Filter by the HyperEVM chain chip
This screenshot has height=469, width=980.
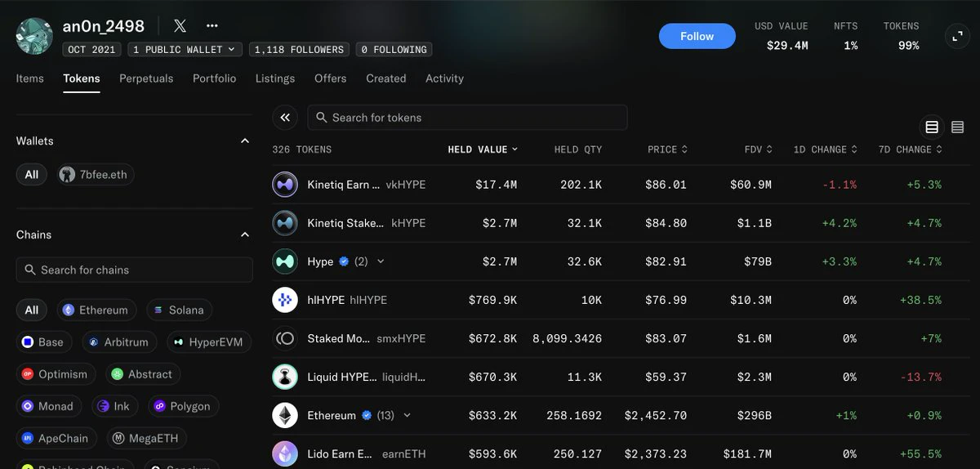pyautogui.click(x=209, y=342)
